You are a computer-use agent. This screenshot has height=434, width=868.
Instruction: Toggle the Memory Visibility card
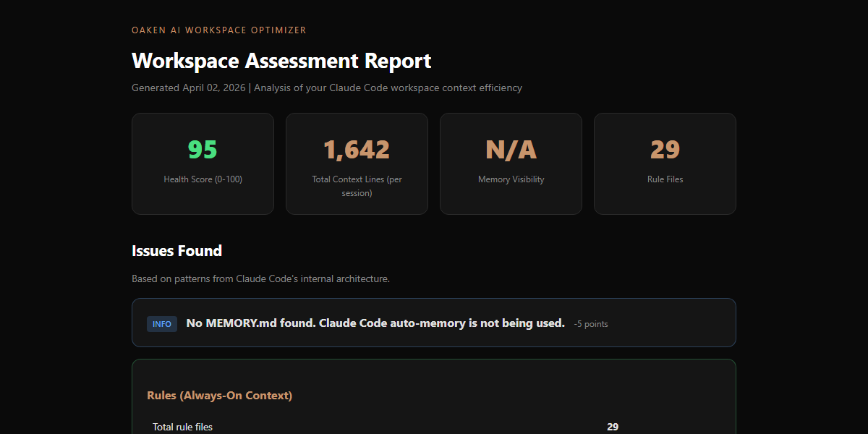(511, 163)
